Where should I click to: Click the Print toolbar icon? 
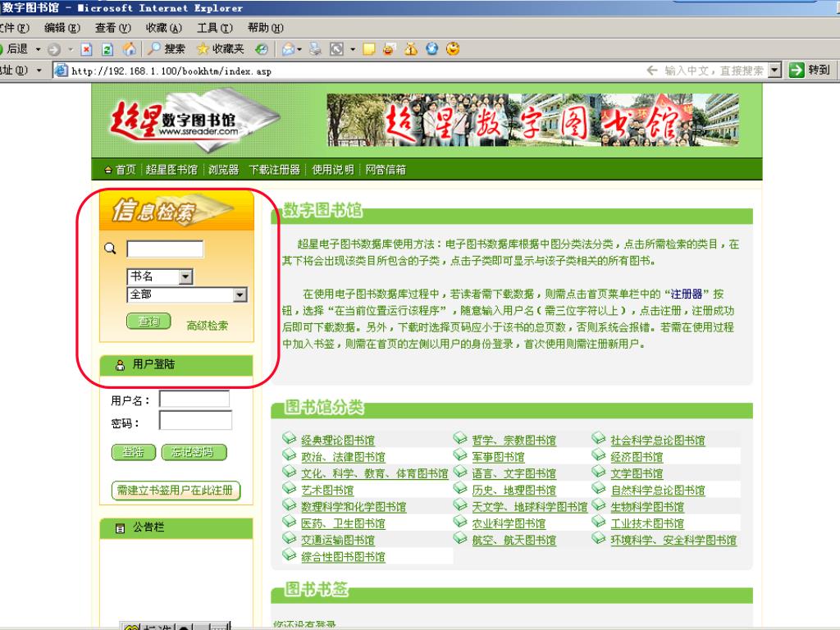point(316,49)
